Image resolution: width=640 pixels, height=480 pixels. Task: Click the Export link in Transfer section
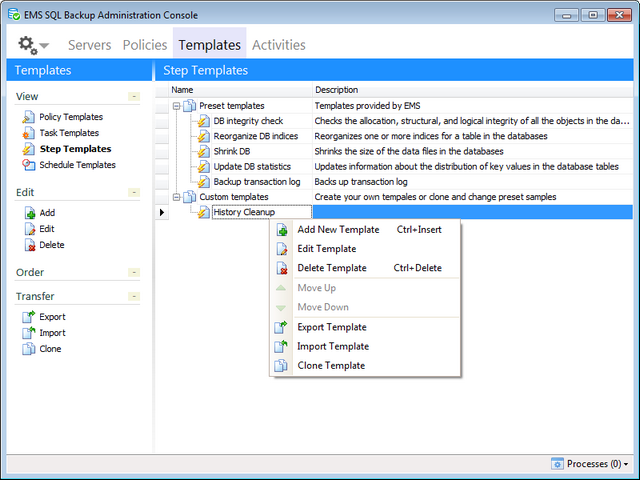click(52, 317)
